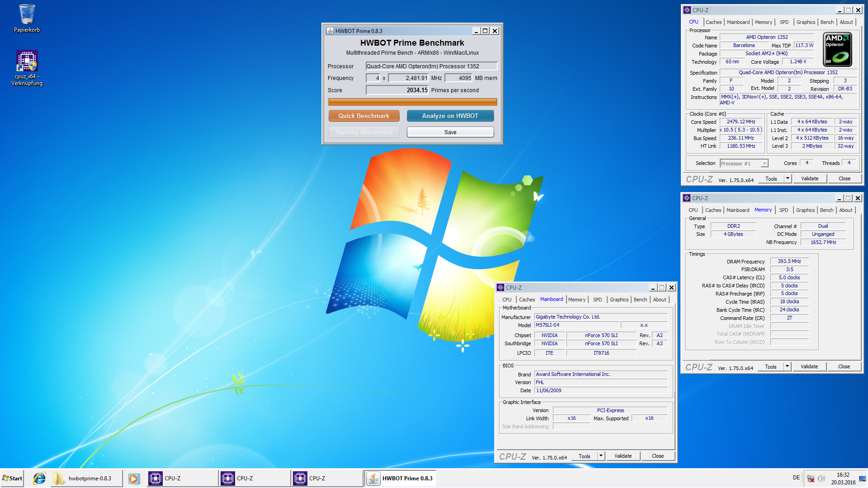Screen dimensions: 868x488
Task: Click the orange benchmark progress bar
Action: [x=412, y=102]
